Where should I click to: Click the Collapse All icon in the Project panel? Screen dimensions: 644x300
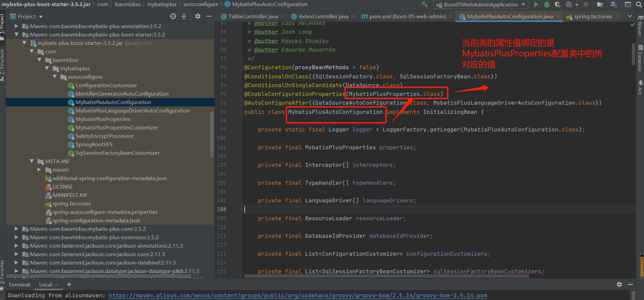tap(184, 16)
